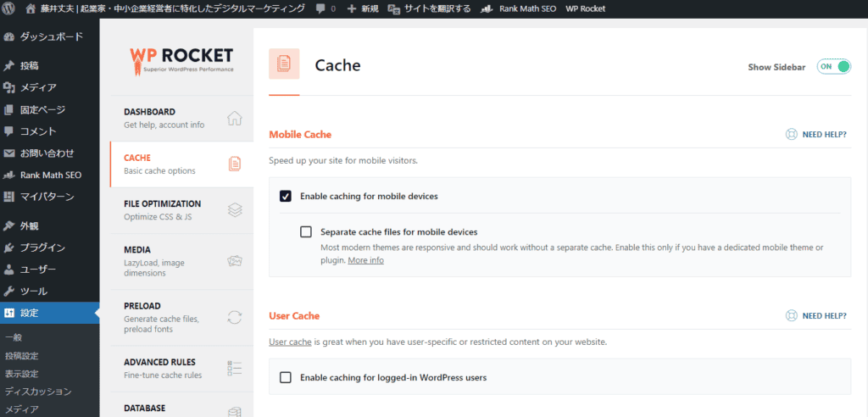Click the File Optimization layers icon
The width and height of the screenshot is (868, 417).
click(x=235, y=210)
